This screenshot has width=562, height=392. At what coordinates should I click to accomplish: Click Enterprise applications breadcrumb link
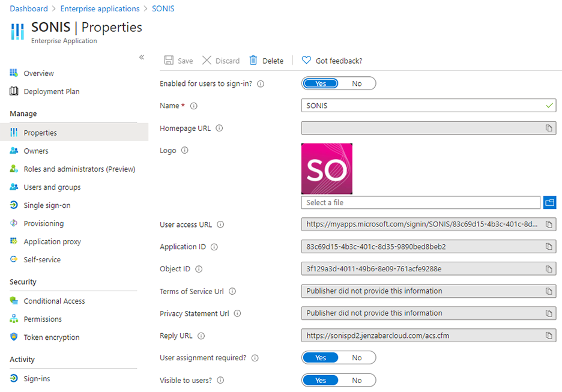pyautogui.click(x=100, y=9)
